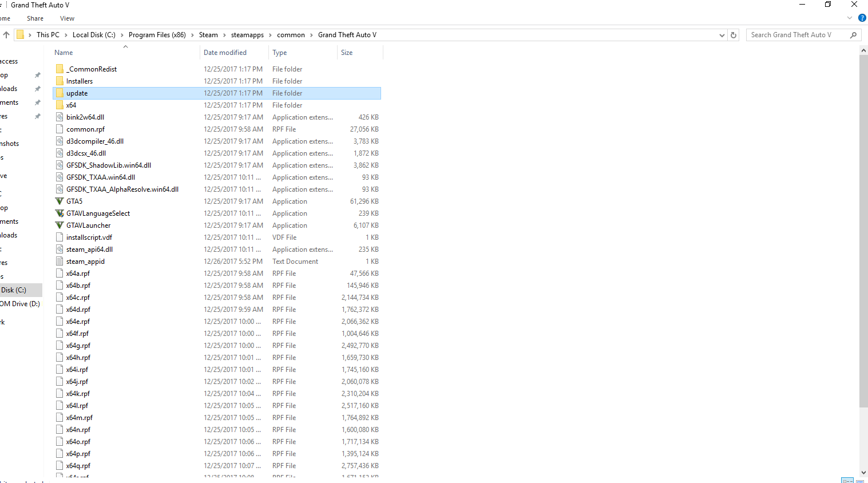The image size is (868, 483).
Task: Refresh the Grand Theft Auto V folder
Action: click(x=734, y=35)
